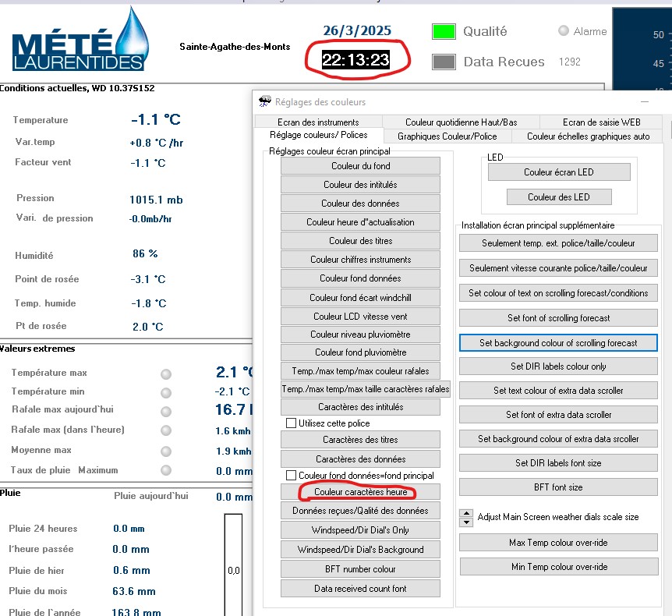This screenshot has height=616, width=672.
Task: Open the Couleur des intitulés setting
Action: pos(360,185)
